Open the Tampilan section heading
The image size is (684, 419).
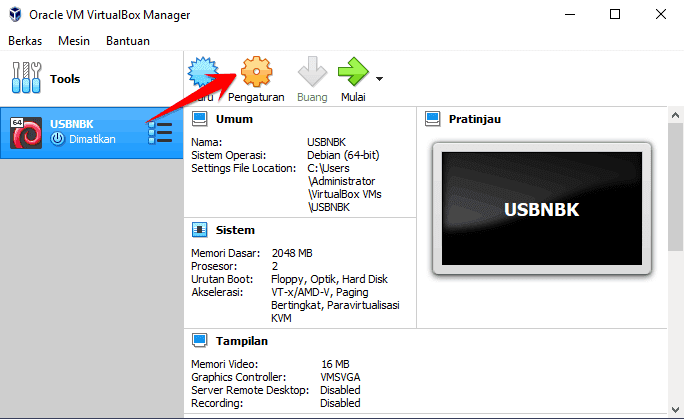coord(242,341)
